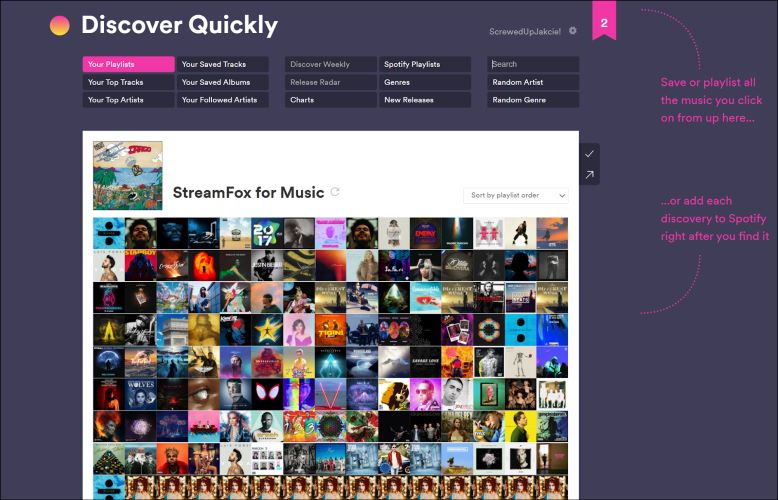View New Releases

coord(425,100)
